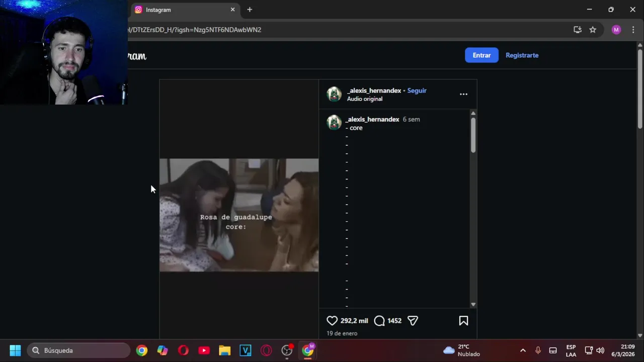The height and width of the screenshot is (362, 644).
Task: Select the Instagram browser tab
Action: (184, 10)
